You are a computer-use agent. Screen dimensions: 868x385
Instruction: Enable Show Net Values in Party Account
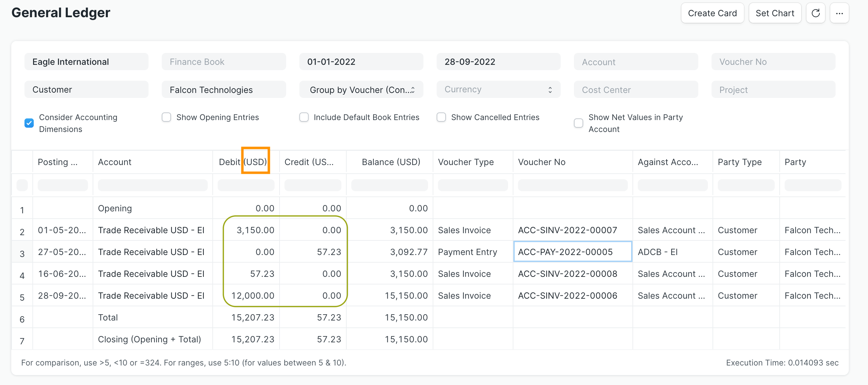tap(579, 123)
